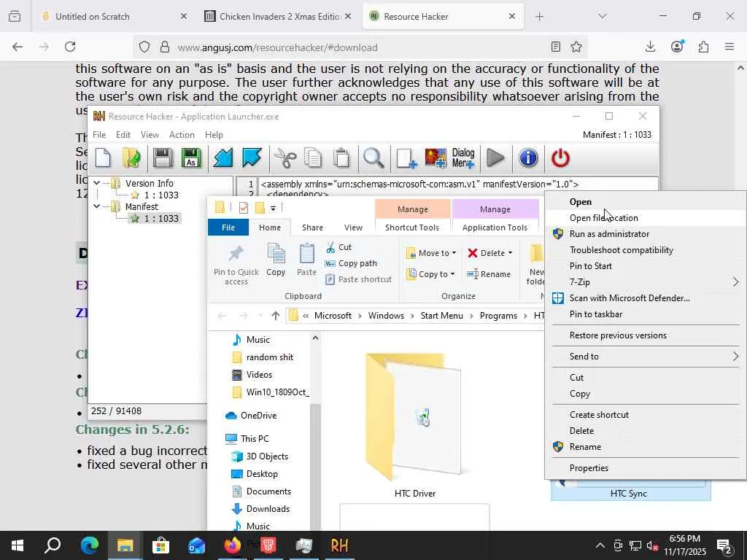The image size is (747, 560).
Task: Click Cut in the Explorer Clipboard group
Action: coord(338,247)
